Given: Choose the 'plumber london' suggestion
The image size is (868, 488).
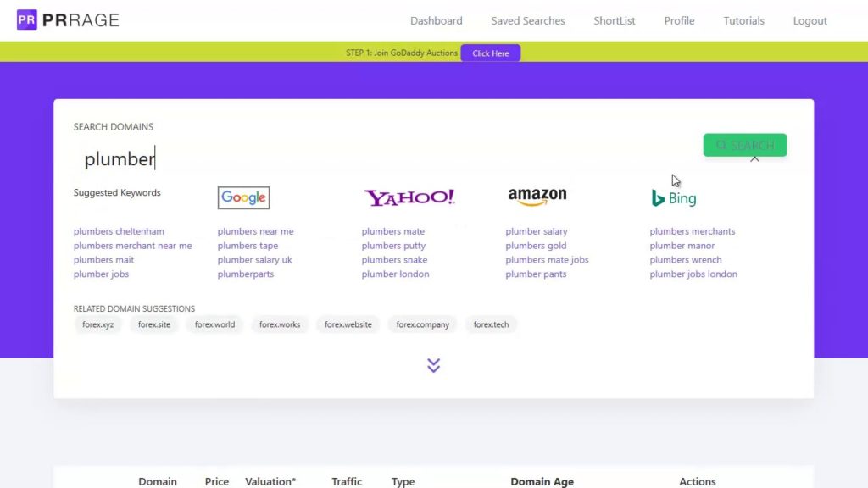Looking at the screenshot, I should click(x=395, y=274).
